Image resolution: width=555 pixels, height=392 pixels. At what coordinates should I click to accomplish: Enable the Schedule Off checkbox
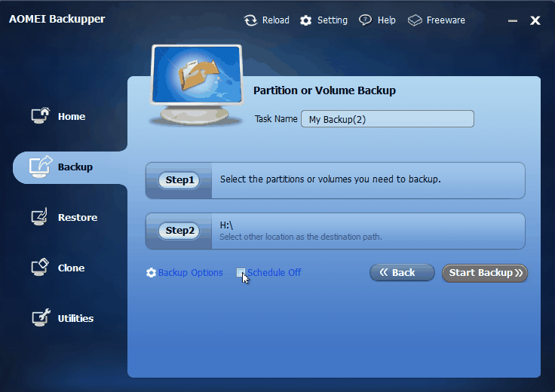(x=241, y=272)
